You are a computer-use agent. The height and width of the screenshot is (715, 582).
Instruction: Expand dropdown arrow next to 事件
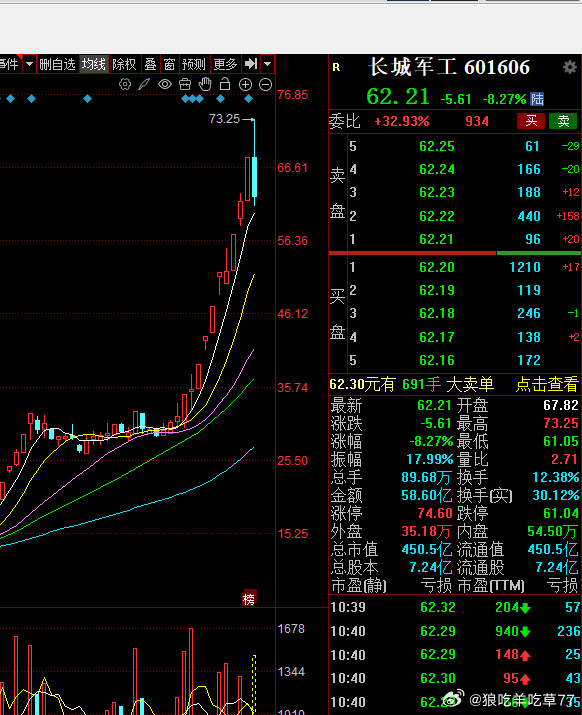pos(30,64)
